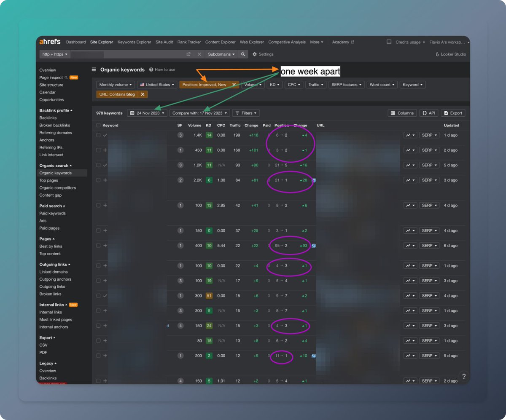Open the Rank Tracker tab
The image size is (506, 420).
pos(189,42)
